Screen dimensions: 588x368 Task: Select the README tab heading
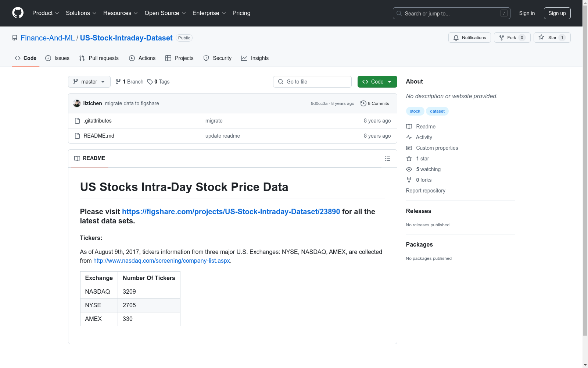pos(90,158)
